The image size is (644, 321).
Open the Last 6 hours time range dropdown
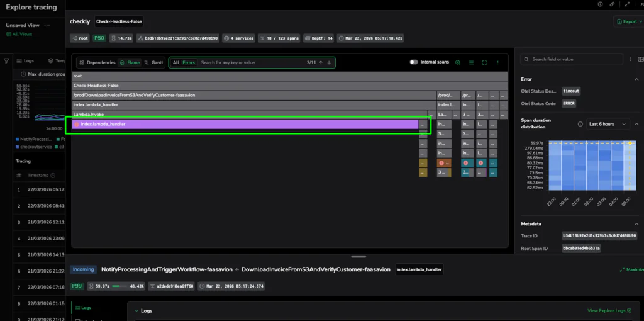coord(608,124)
